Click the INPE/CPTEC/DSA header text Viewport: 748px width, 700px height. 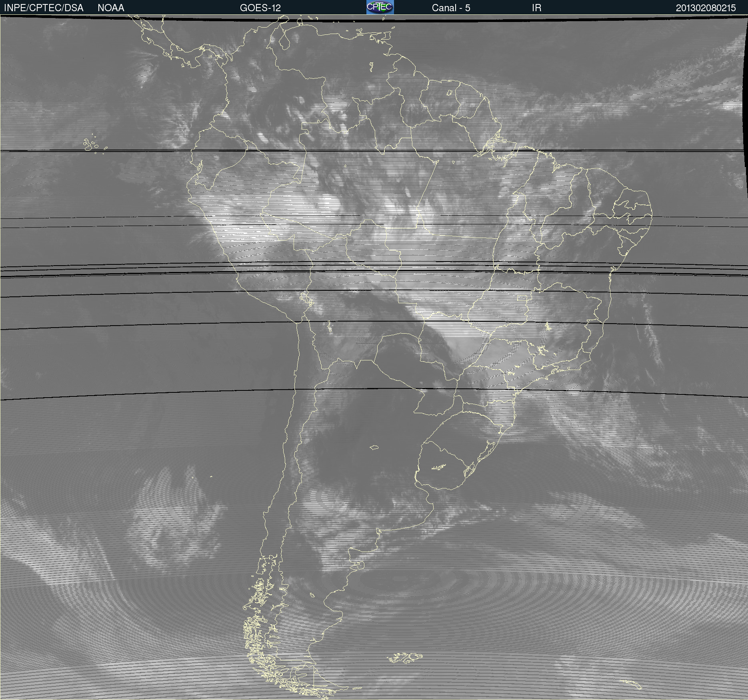[x=44, y=8]
